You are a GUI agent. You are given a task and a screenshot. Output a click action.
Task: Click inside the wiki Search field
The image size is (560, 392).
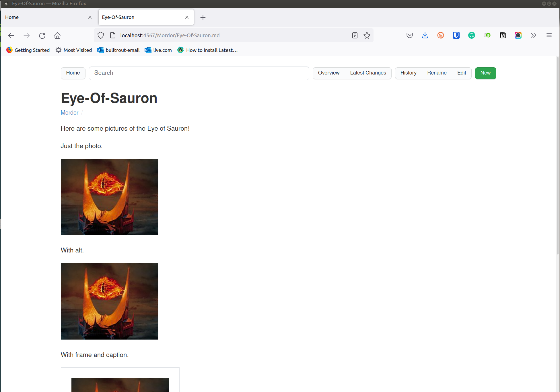(x=199, y=73)
